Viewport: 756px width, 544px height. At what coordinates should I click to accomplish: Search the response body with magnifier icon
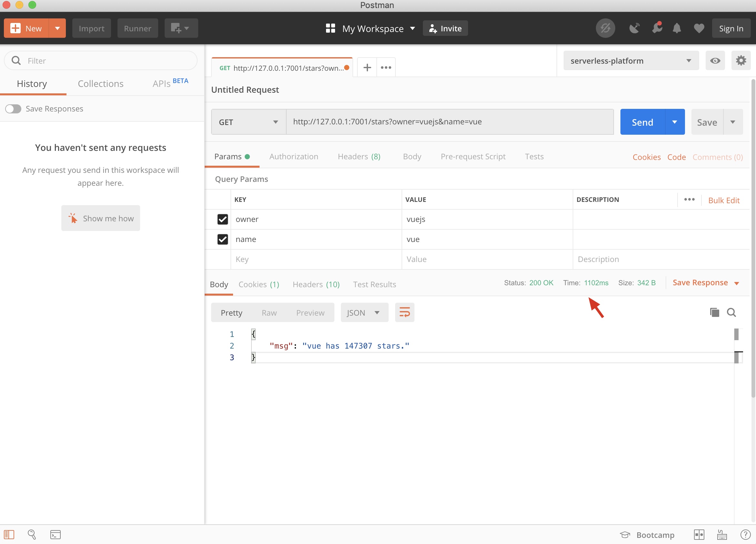tap(731, 312)
